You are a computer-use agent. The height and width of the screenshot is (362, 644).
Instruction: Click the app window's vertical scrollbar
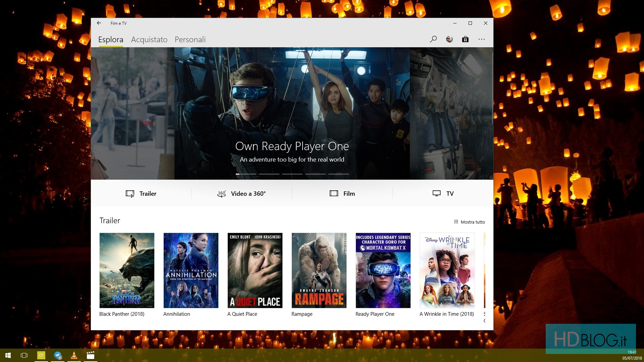click(492, 89)
